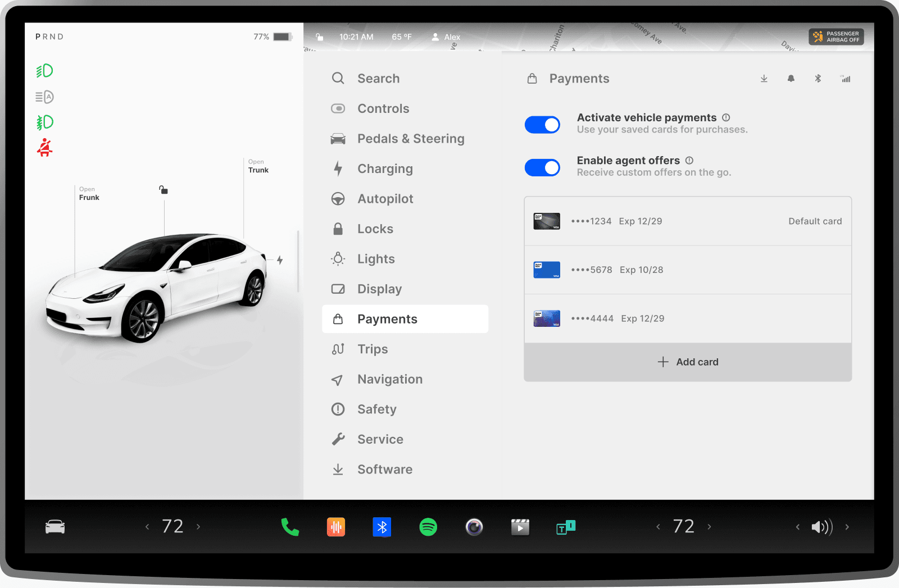Raise the passenger temperature with the right arrow
This screenshot has width=899, height=588.
(x=709, y=527)
